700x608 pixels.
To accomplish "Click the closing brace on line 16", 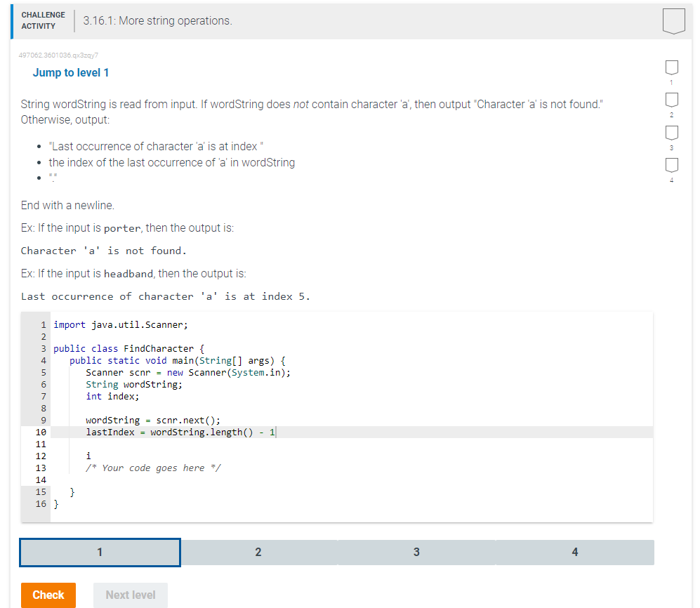I will coord(57,503).
